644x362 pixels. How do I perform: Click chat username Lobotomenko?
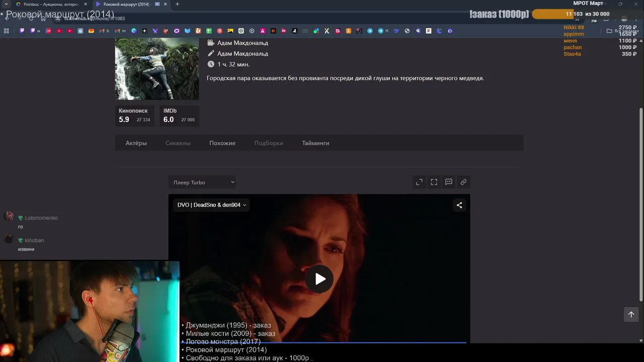click(41, 218)
